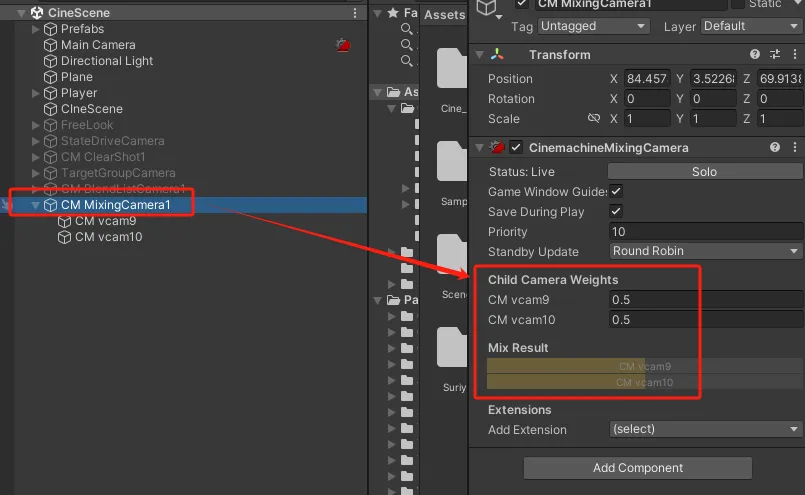Click the cube icon of Plane object
Screen dimensions: 805x495
pos(50,77)
